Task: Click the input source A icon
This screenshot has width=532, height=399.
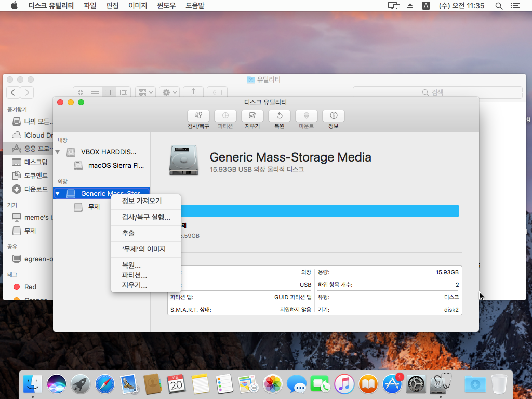Action: click(426, 5)
